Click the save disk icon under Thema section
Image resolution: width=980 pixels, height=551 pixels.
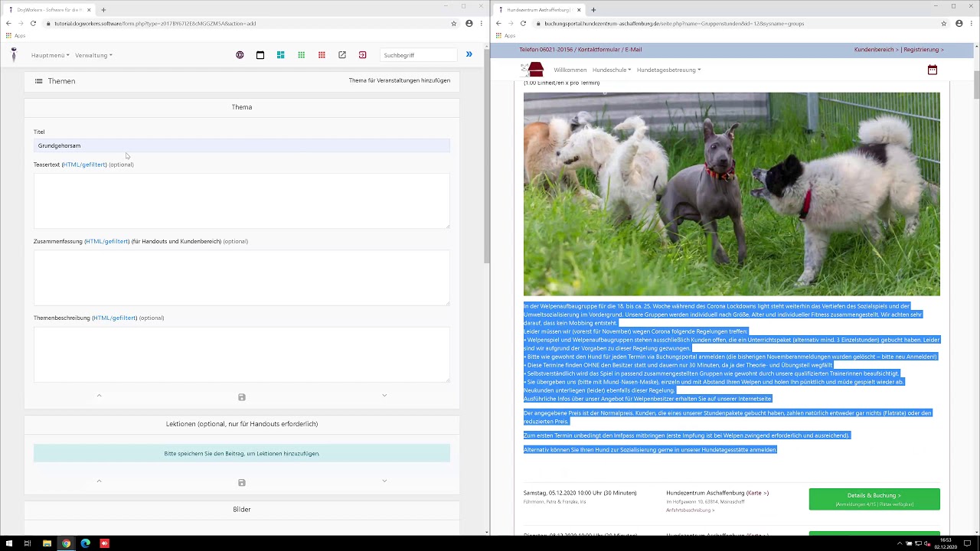coord(242,397)
